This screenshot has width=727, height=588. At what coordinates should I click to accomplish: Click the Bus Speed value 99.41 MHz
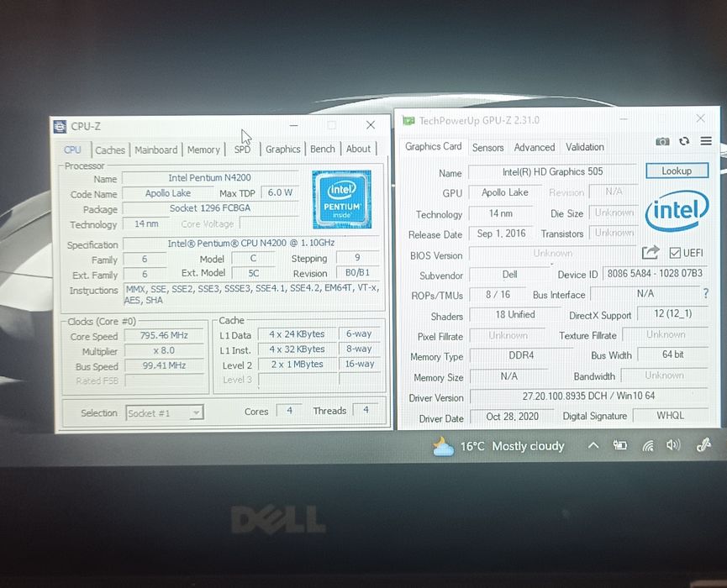(164, 365)
